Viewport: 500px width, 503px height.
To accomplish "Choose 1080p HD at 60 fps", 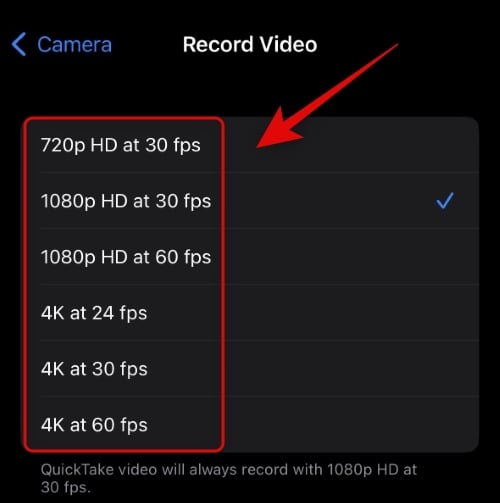I will click(252, 257).
